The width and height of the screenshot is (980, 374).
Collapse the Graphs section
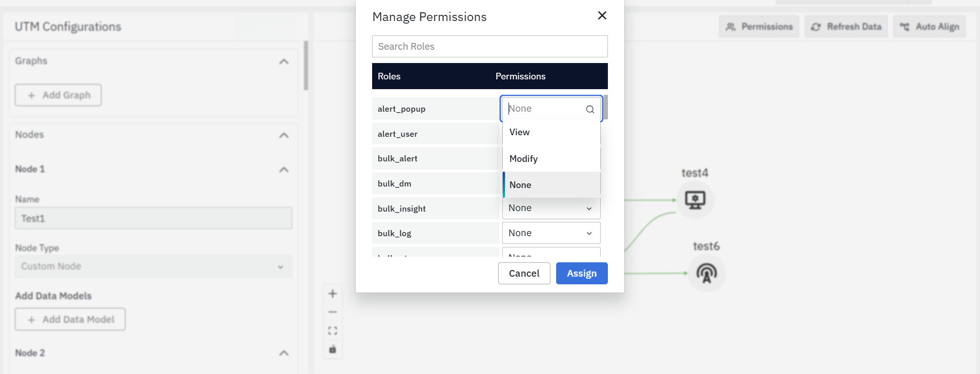tap(283, 61)
